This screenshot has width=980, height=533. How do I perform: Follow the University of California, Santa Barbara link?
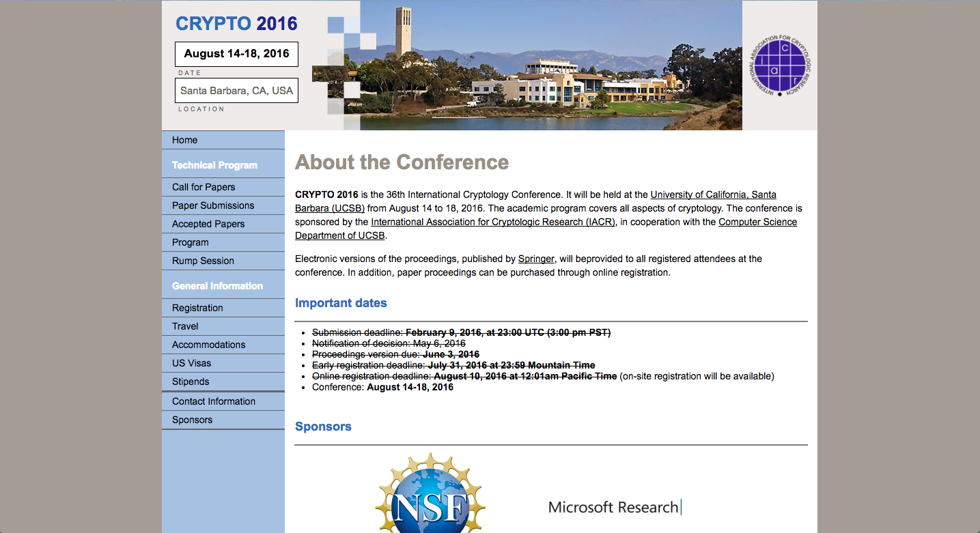point(713,195)
